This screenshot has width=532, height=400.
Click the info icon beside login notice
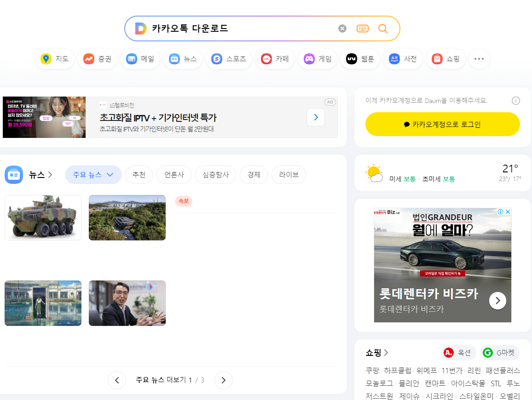coord(516,101)
